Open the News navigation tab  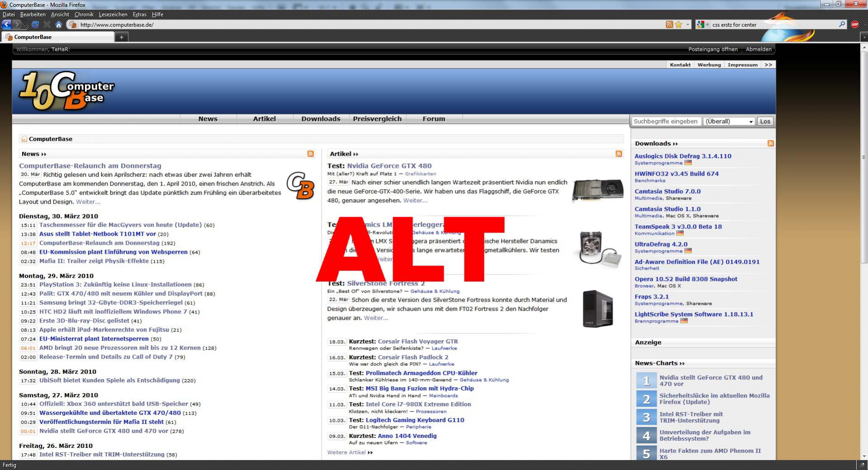pyautogui.click(x=208, y=119)
